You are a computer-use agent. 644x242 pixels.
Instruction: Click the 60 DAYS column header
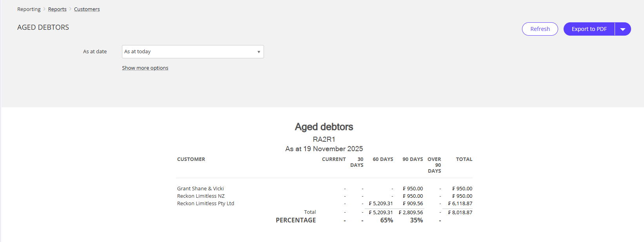pos(383,159)
